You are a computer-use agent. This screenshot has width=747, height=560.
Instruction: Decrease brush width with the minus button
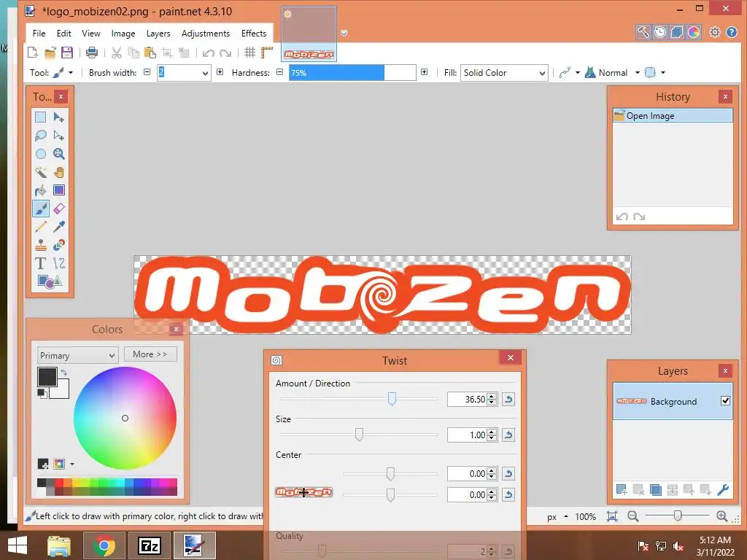(x=147, y=72)
